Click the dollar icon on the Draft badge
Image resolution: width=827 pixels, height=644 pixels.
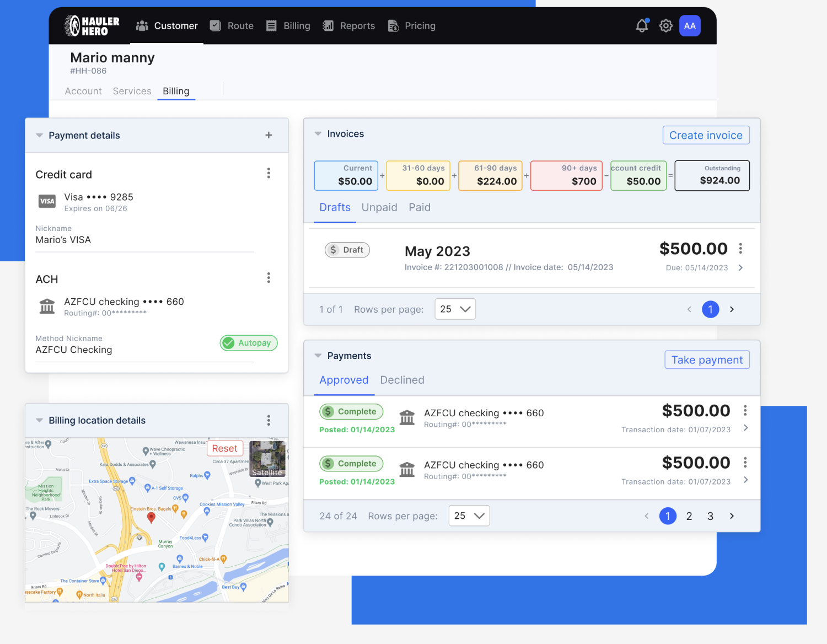[334, 250]
